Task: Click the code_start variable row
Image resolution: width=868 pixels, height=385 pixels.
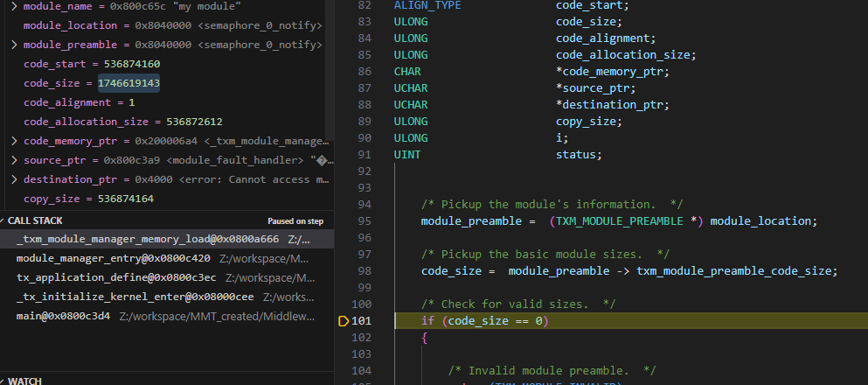Action: pos(92,64)
